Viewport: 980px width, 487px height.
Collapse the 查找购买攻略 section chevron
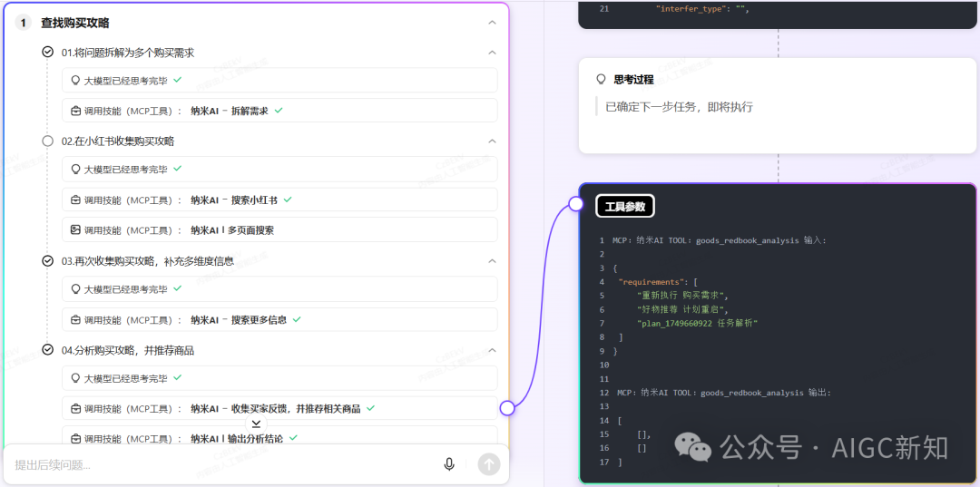[x=492, y=23]
